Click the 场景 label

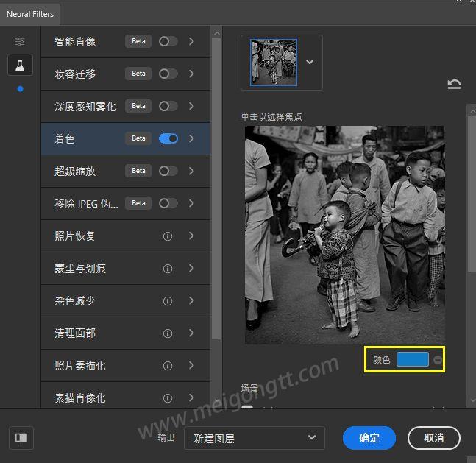(x=249, y=389)
